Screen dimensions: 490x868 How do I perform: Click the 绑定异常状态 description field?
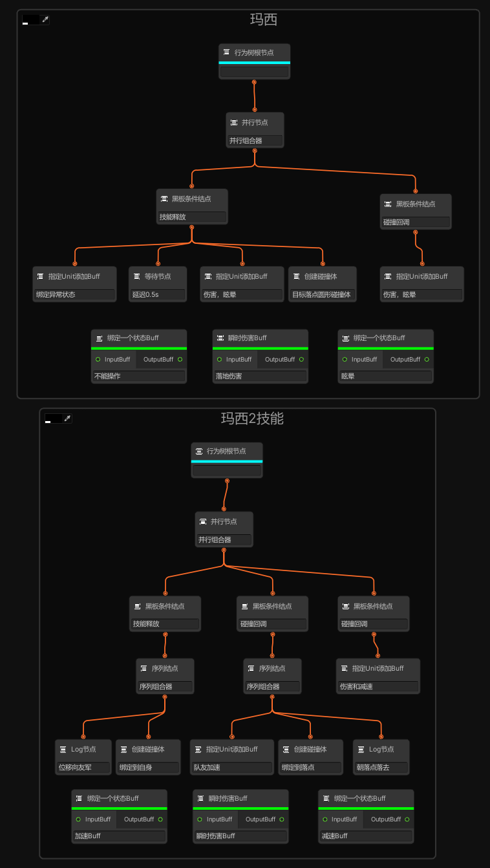(x=75, y=294)
